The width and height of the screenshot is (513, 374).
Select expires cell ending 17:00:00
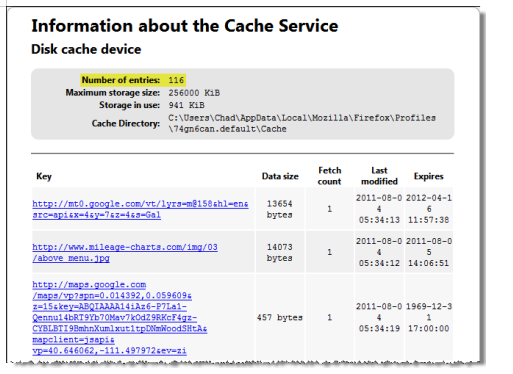click(429, 317)
